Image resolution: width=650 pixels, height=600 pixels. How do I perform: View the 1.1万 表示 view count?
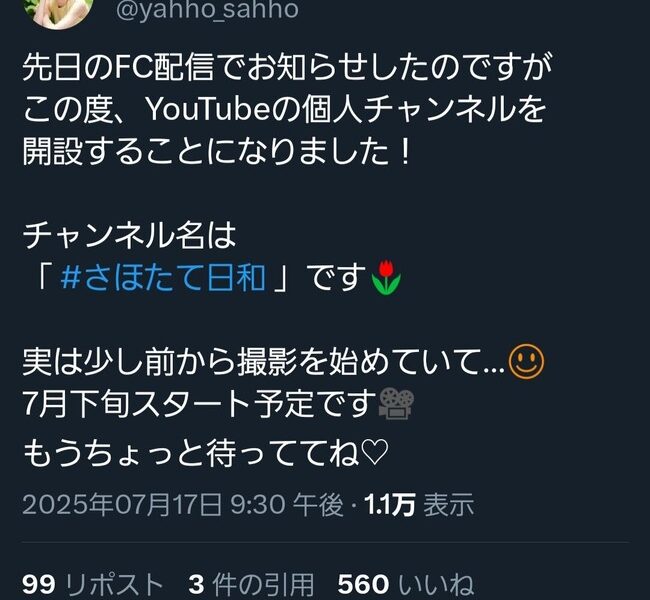tap(419, 505)
